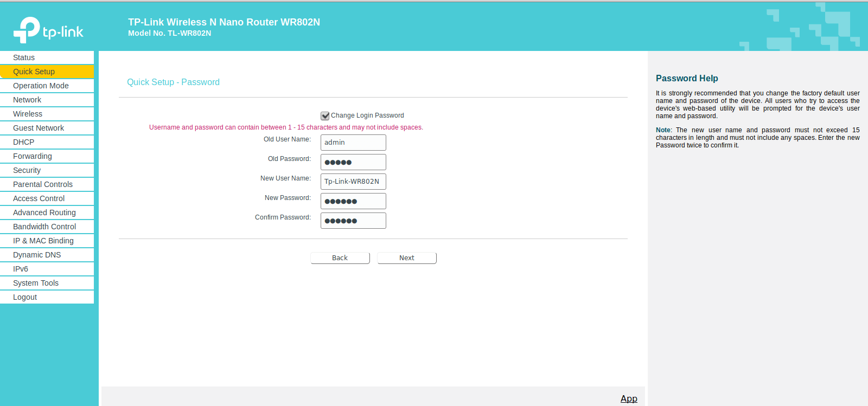Select the New User Name field
This screenshot has width=868, height=406.
click(353, 182)
